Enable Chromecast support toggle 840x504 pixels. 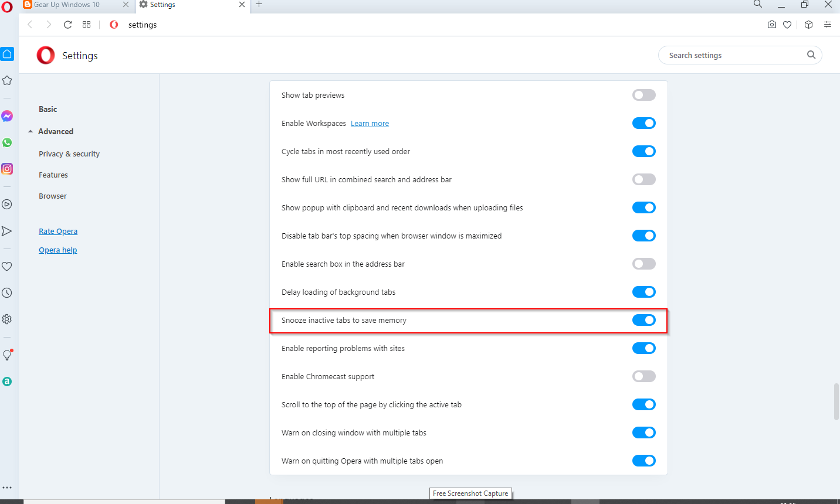[643, 376]
